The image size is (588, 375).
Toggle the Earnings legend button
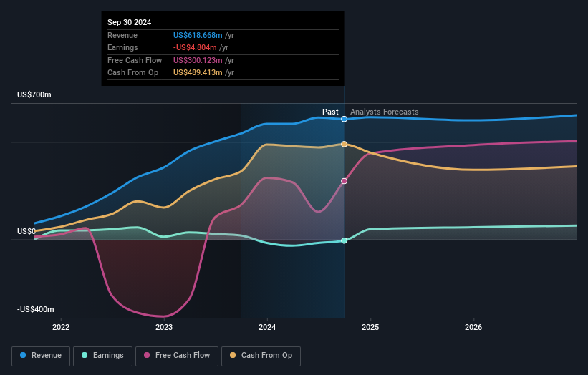(x=102, y=356)
